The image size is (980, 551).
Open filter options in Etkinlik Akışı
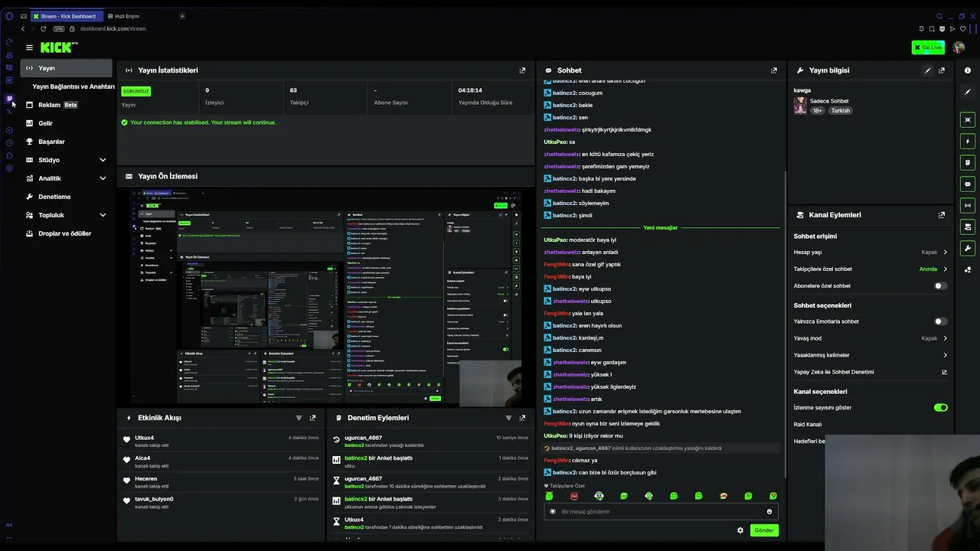(x=299, y=418)
